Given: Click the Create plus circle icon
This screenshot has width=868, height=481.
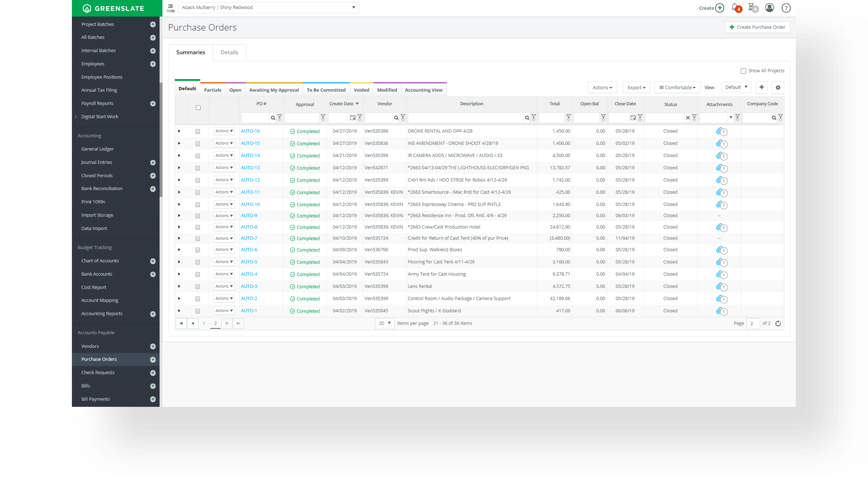Looking at the screenshot, I should (720, 8).
